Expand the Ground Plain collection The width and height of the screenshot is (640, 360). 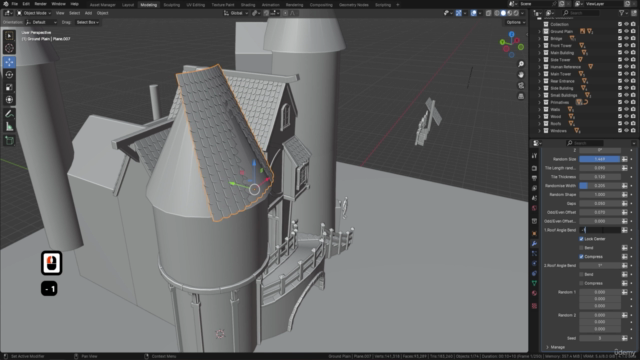pyautogui.click(x=540, y=31)
